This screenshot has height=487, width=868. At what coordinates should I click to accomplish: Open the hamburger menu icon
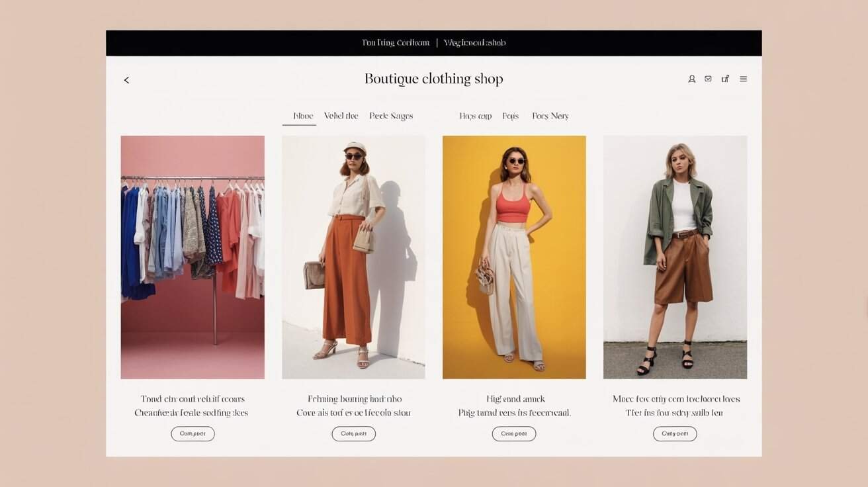[x=743, y=78]
